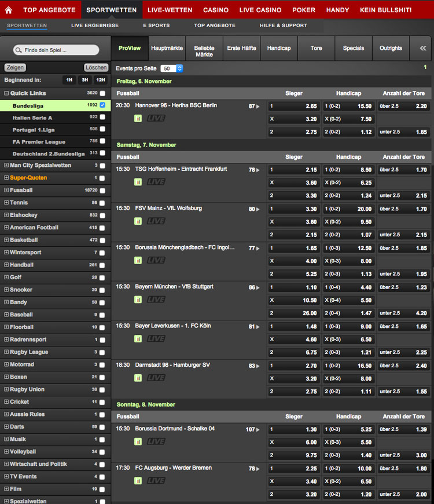The image size is (434, 504).
Task: Click LIVE badge of Bayer Leverkusen match
Action: click(156, 339)
